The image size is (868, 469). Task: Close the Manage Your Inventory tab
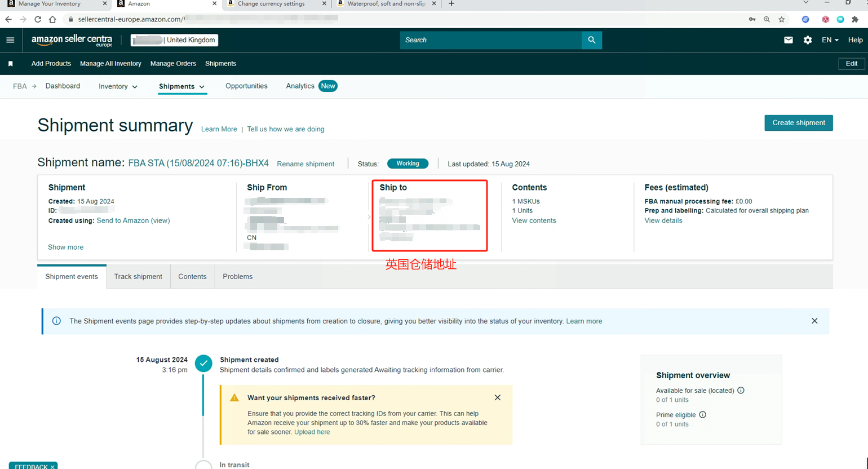(105, 3)
